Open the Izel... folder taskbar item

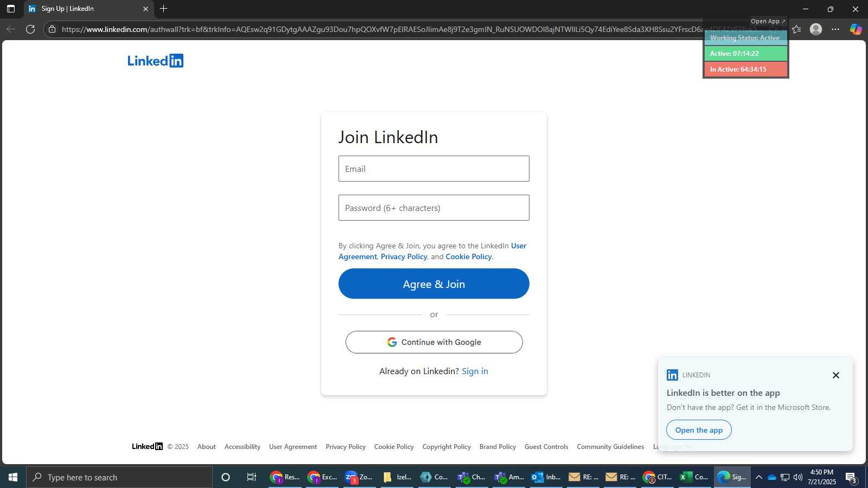tap(397, 477)
